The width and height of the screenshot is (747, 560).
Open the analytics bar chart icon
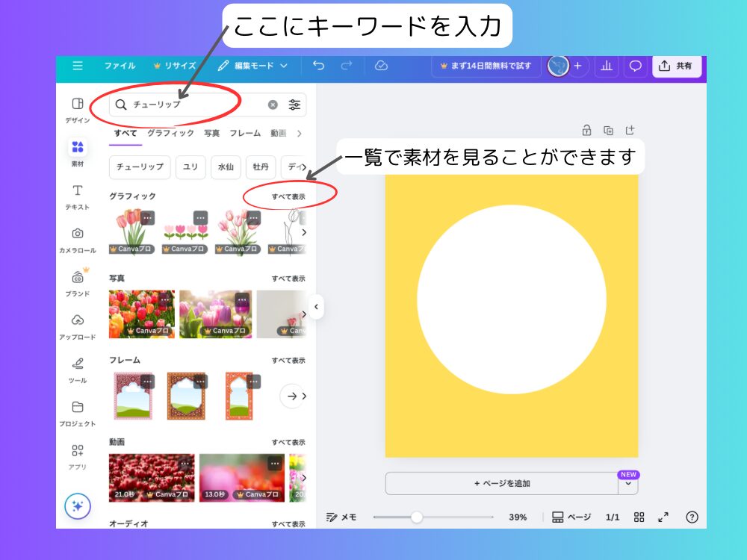(x=607, y=66)
